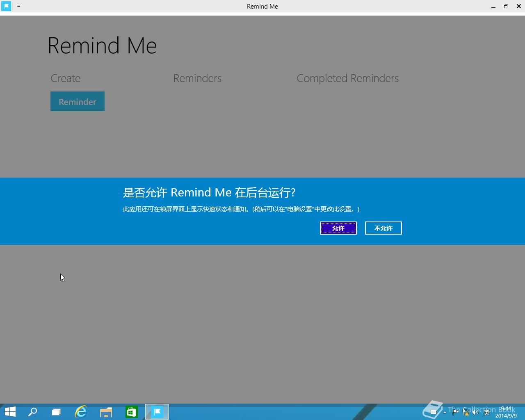Image resolution: width=525 pixels, height=420 pixels.
Task: Launch Internet Explorer from taskbar
Action: [x=81, y=412]
